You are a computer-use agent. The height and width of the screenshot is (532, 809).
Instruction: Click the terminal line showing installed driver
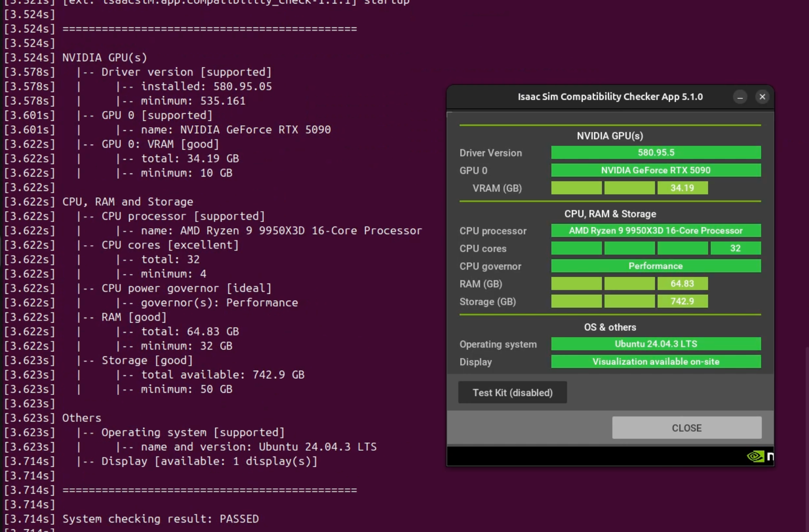tap(206, 86)
